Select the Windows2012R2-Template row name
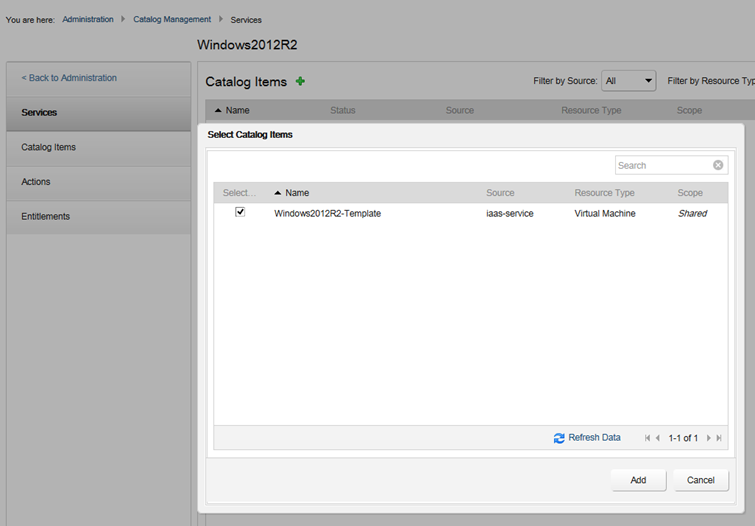Screen dimensions: 755x526 pos(327,213)
